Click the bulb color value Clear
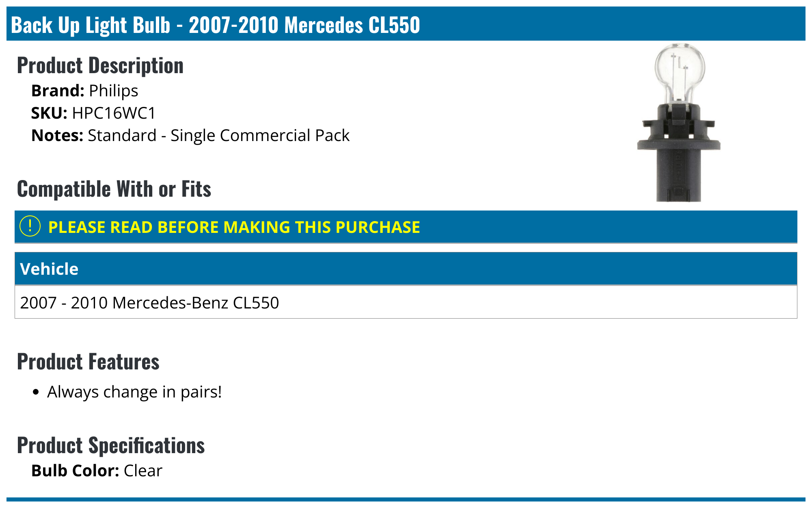The image size is (812, 508). pyautogui.click(x=143, y=471)
